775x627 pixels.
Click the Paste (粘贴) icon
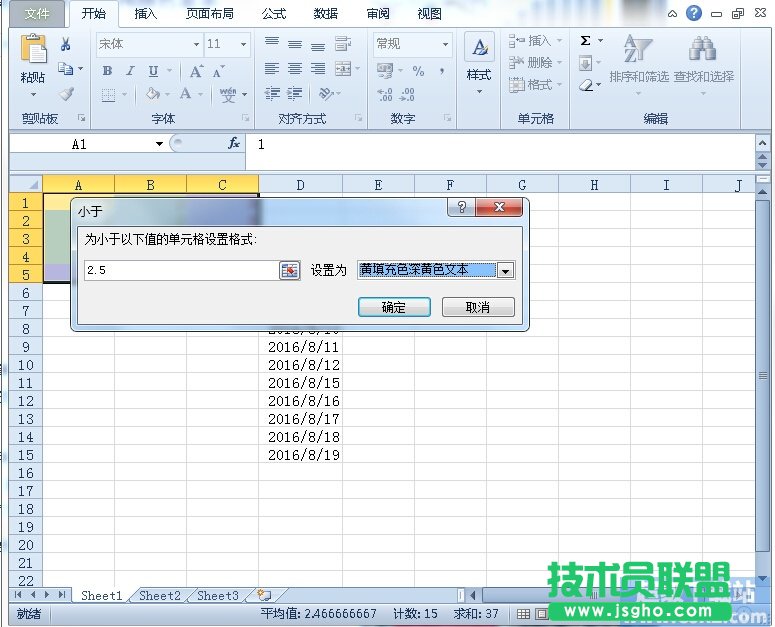(x=33, y=52)
